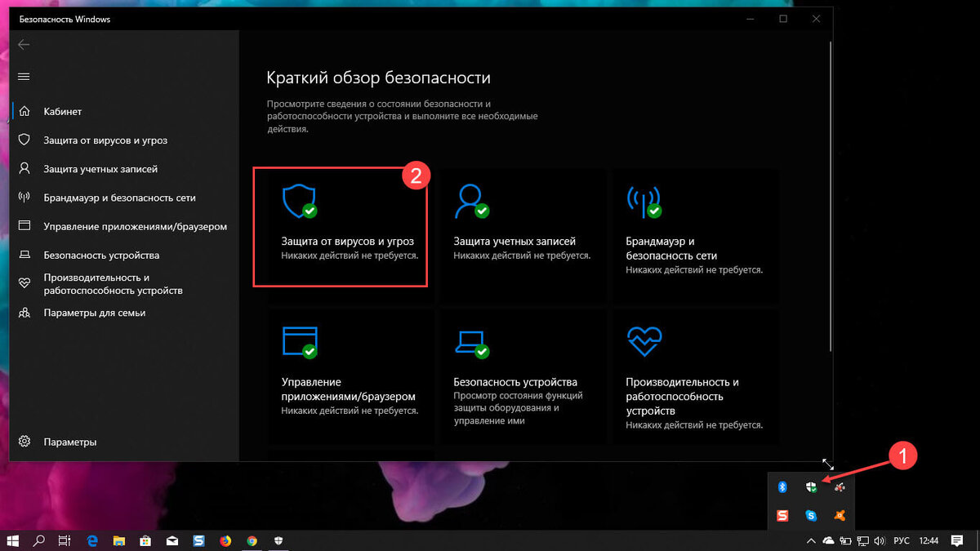Click the OneDrive cloud tray icon

pyautogui.click(x=829, y=540)
